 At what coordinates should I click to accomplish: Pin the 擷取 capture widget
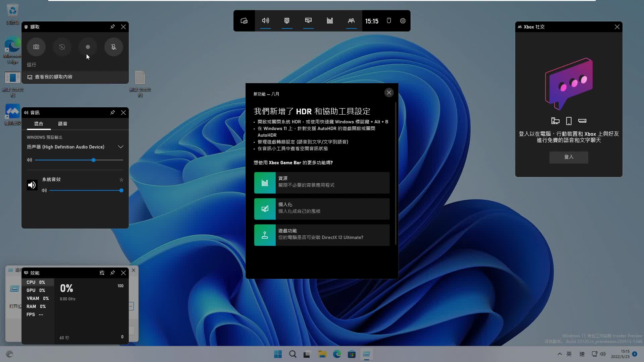(113, 27)
